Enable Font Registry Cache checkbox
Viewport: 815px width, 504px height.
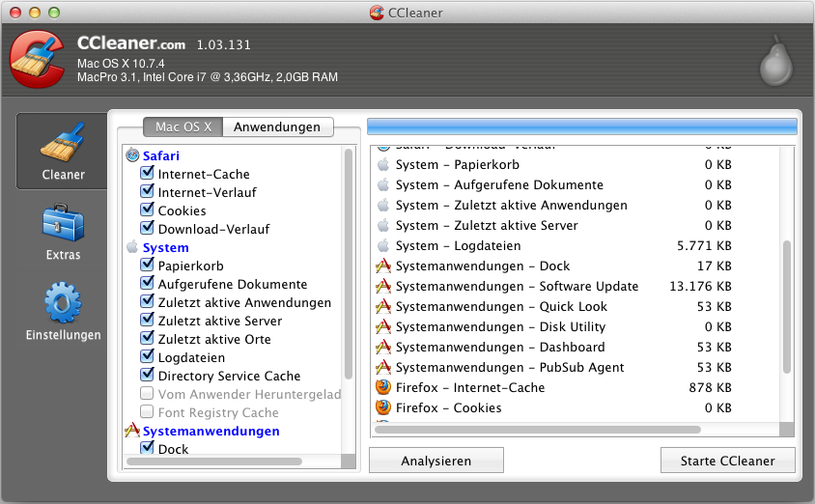pyautogui.click(x=147, y=411)
